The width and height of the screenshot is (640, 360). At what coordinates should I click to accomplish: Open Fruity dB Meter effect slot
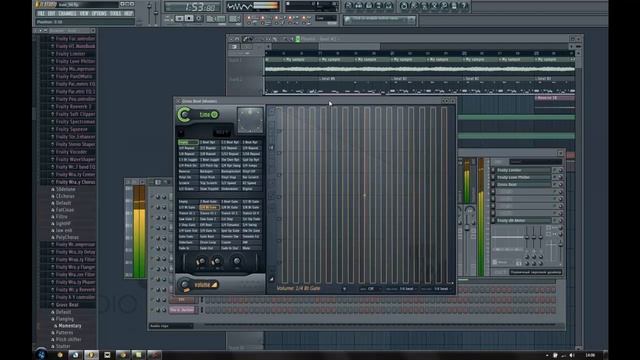[x=523, y=220]
